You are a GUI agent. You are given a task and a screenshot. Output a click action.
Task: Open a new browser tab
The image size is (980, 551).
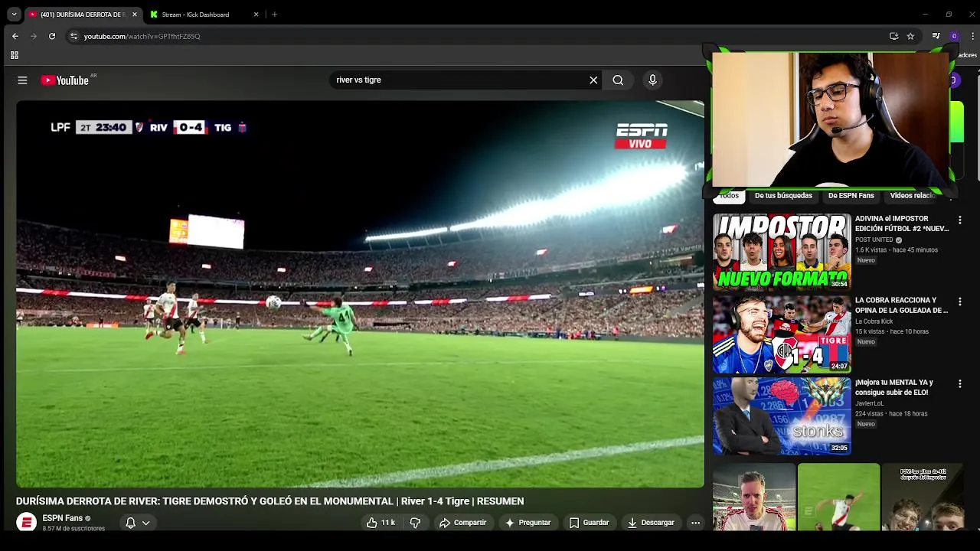274,15
